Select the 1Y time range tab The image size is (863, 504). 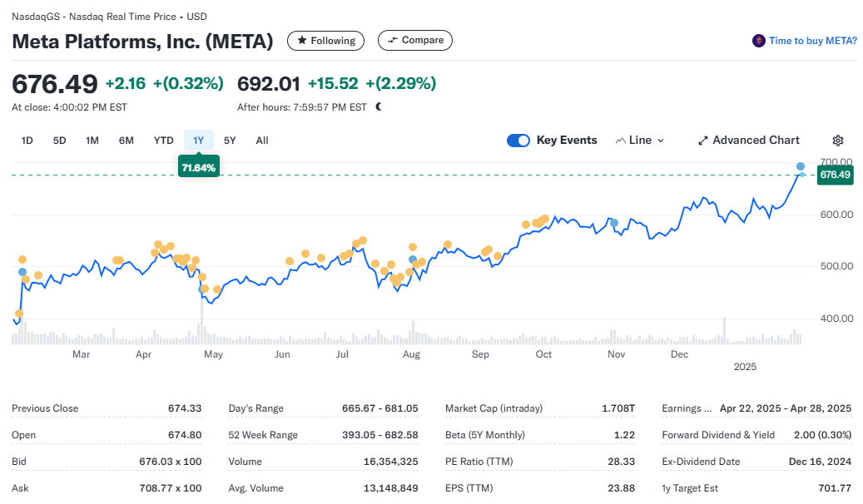(x=199, y=141)
